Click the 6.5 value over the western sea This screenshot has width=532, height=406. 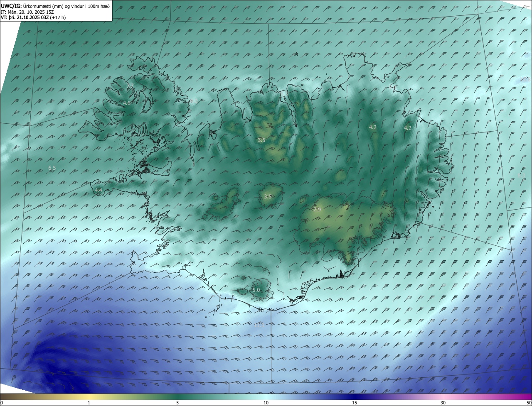[52, 168]
